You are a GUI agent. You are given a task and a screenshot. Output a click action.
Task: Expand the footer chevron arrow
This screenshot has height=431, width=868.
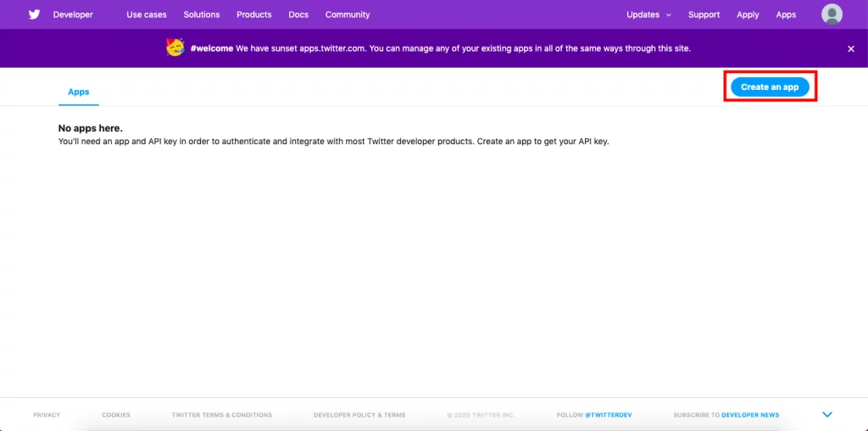tap(827, 414)
